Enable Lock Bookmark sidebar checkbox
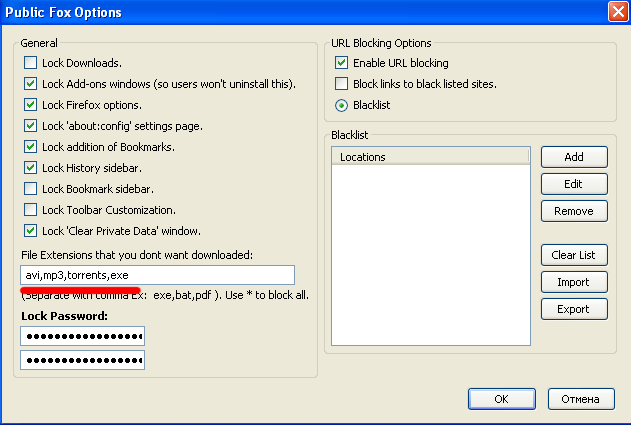Viewport: 631px width, 425px height. coord(31,189)
